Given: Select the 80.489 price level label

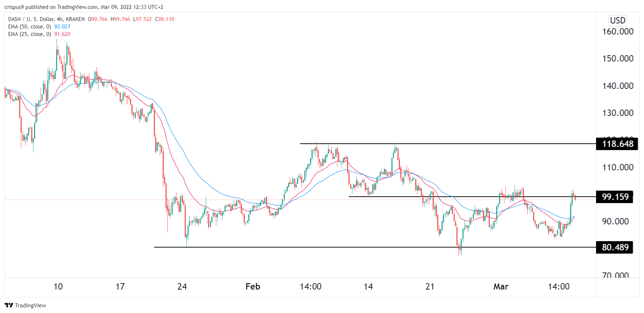Looking at the screenshot, I should 615,247.
